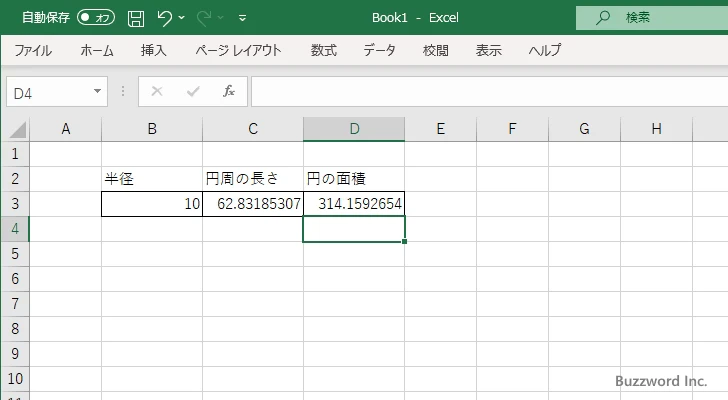Click the formula bar resize dots handle

(x=123, y=91)
